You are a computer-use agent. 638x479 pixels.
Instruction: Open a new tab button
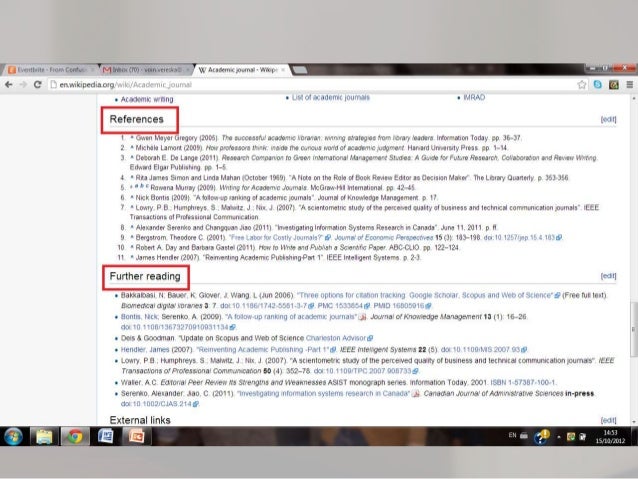pos(300,70)
